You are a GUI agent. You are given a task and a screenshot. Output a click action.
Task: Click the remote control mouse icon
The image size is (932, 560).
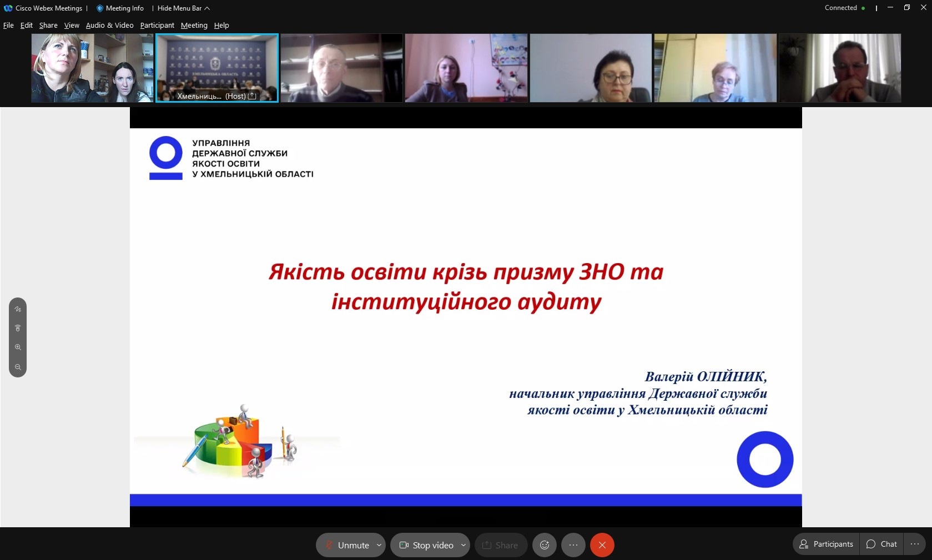tap(18, 328)
